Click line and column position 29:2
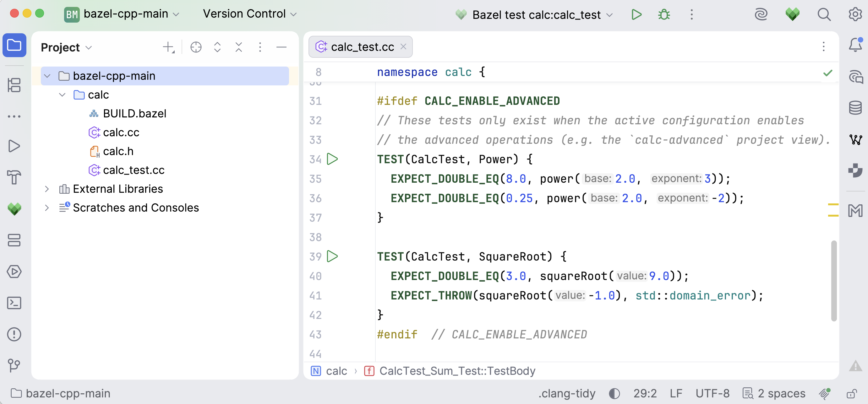The width and height of the screenshot is (868, 404). (x=645, y=393)
